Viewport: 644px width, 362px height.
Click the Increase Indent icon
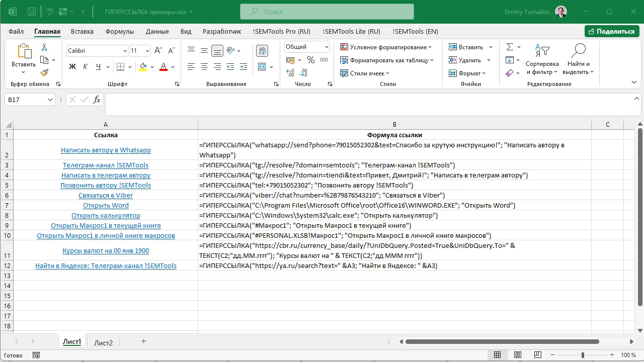coord(244,66)
